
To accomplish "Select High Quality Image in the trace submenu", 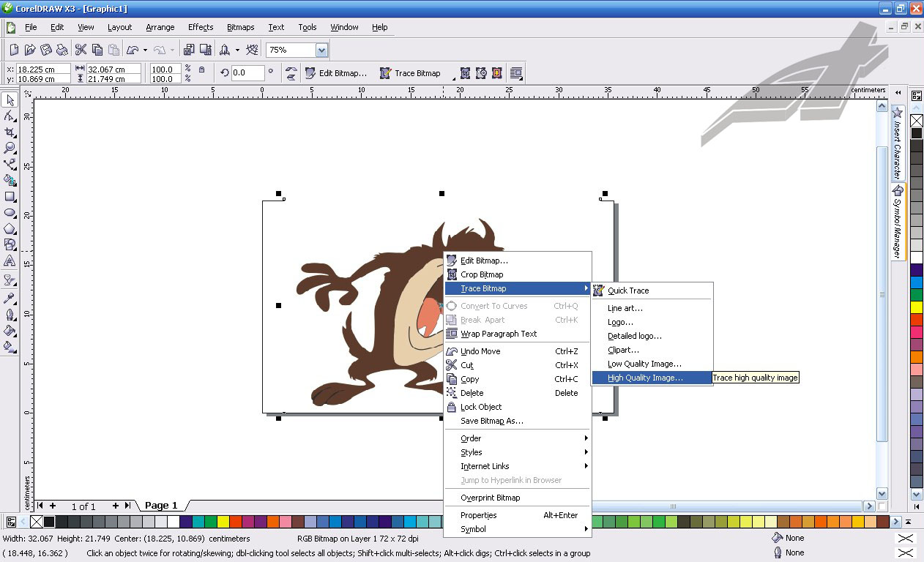I will 644,377.
